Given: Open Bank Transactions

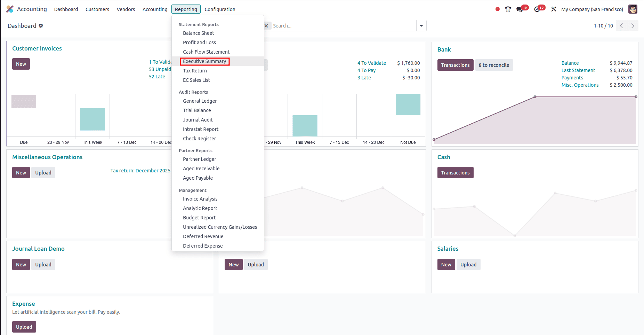Looking at the screenshot, I should 455,65.
